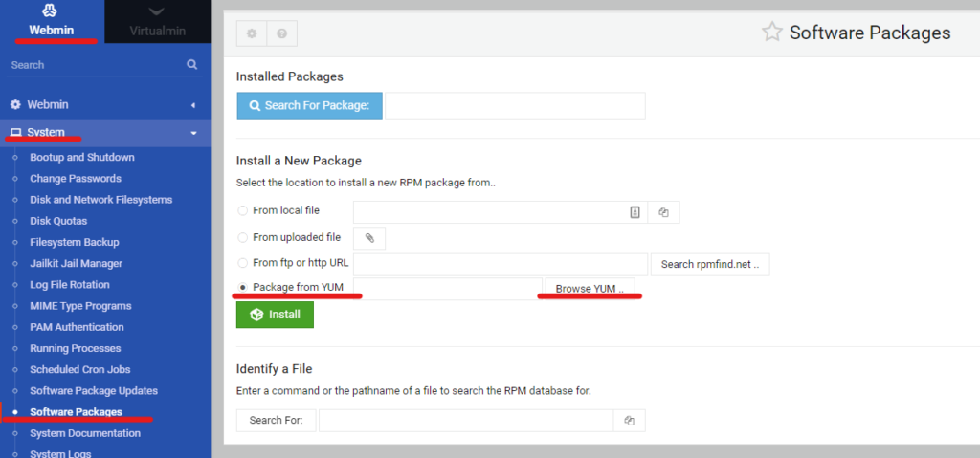Open Scheduled Cron Jobs menu item
Screen dimensions: 980x458
(80, 369)
